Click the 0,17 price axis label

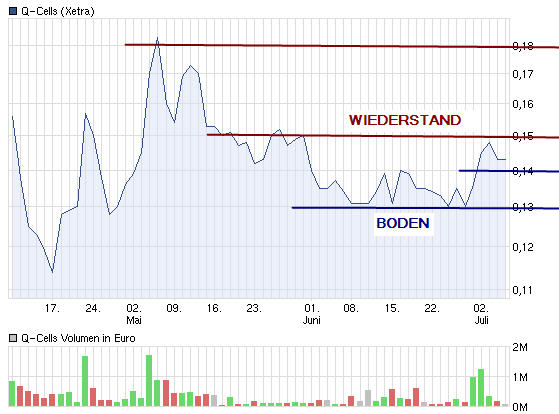[x=523, y=74]
